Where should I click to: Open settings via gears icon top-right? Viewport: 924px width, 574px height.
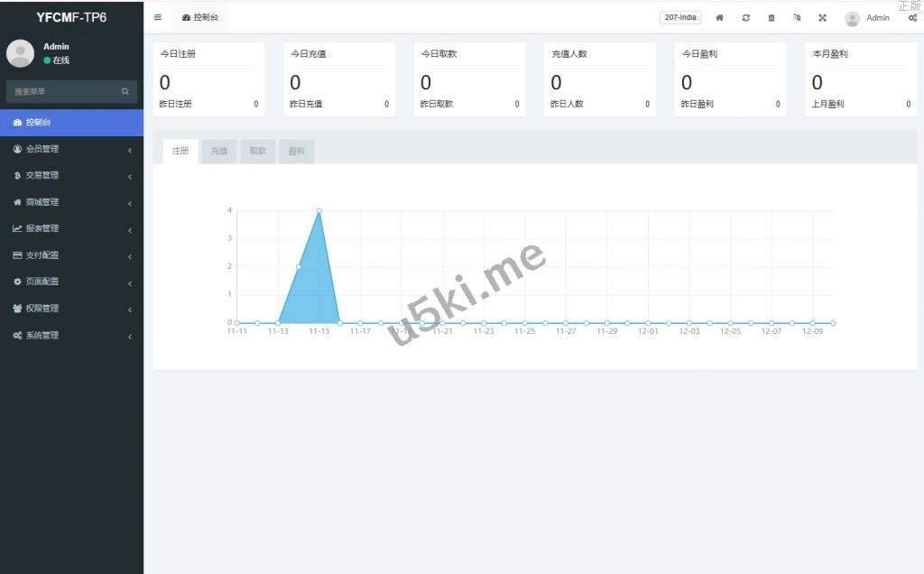coord(912,18)
